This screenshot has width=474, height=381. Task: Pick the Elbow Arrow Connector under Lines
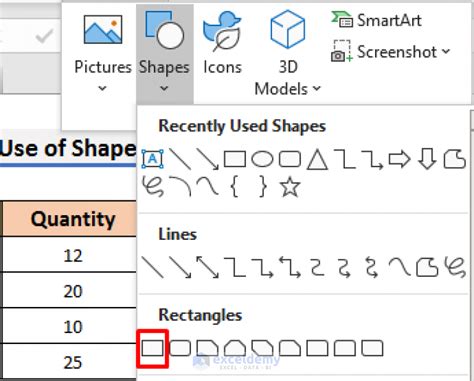tap(262, 268)
